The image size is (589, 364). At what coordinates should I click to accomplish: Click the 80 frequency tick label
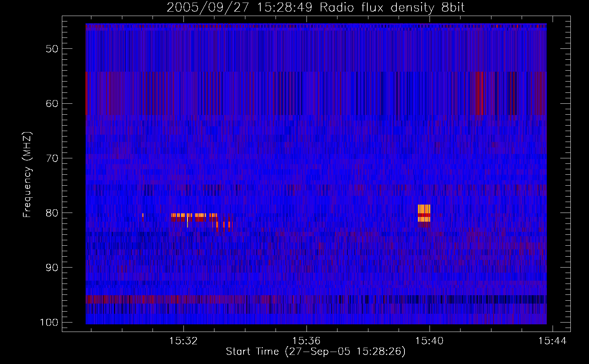coord(52,213)
